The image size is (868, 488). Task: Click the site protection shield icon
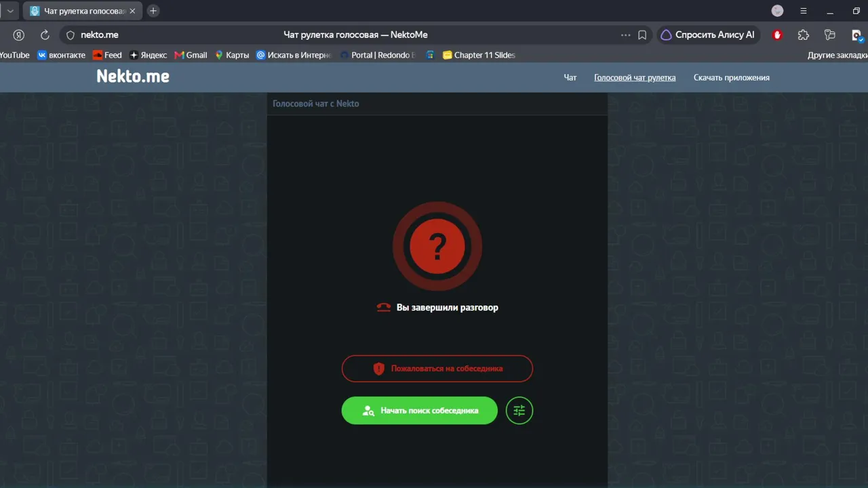coord(70,35)
